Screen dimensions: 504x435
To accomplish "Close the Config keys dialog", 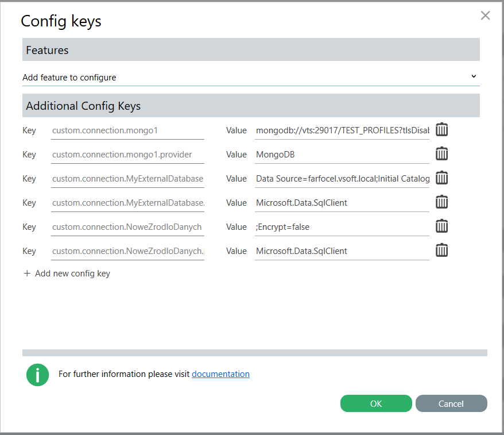I will 485,16.
